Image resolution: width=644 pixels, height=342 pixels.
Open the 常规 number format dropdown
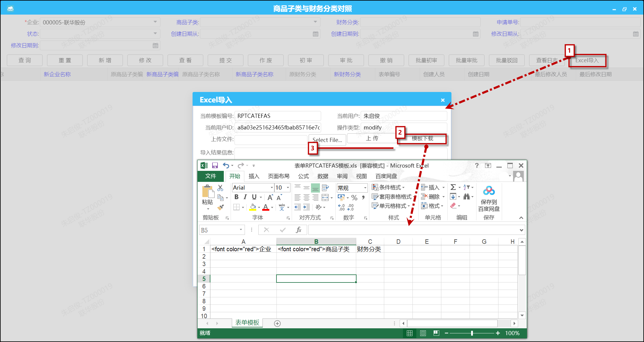coord(365,188)
